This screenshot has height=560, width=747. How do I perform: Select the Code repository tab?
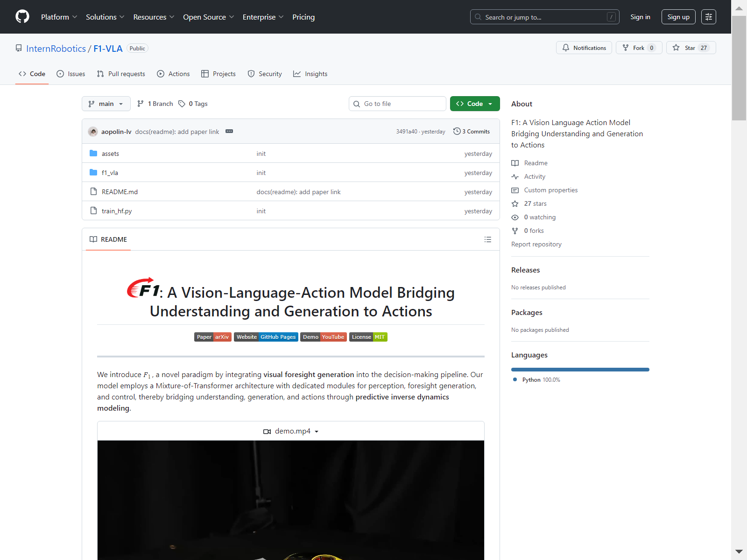32,74
